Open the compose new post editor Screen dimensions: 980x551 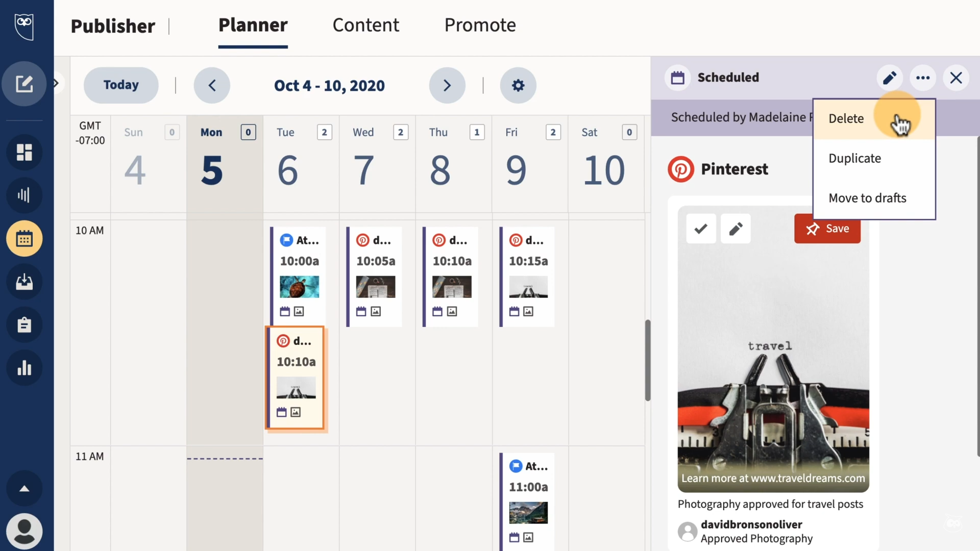[x=24, y=83]
